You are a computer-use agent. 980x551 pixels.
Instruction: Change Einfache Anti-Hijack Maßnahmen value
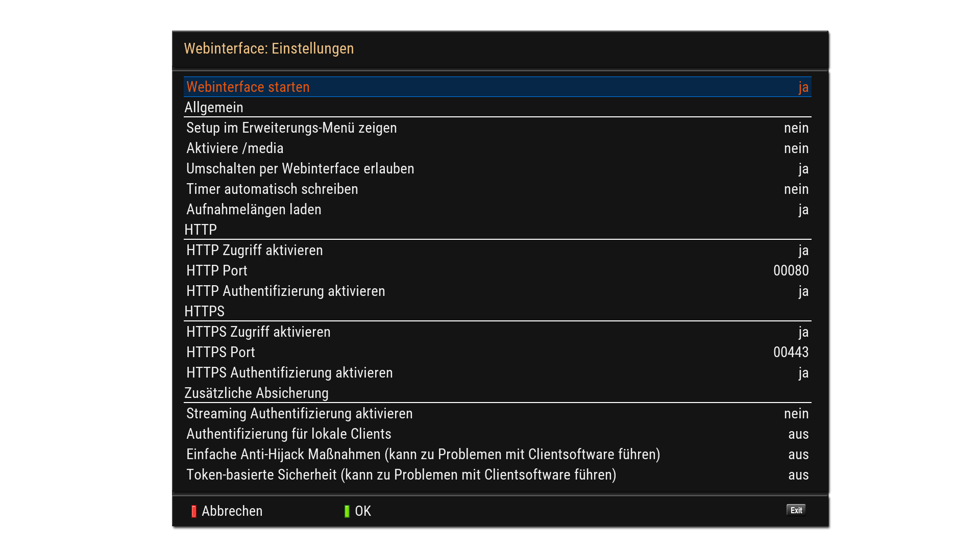click(x=798, y=455)
